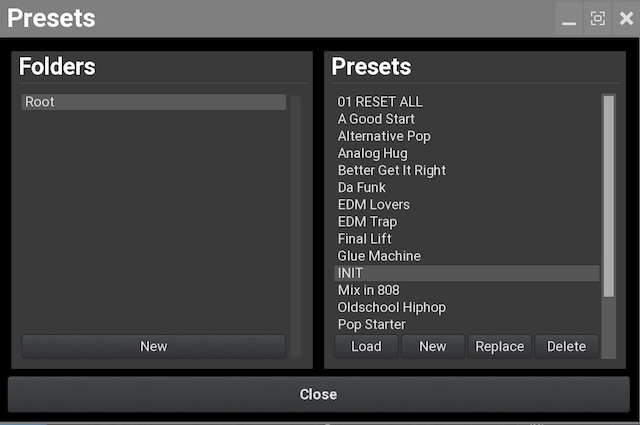Delete the selected preset
This screenshot has width=640, height=425.
[x=566, y=346]
